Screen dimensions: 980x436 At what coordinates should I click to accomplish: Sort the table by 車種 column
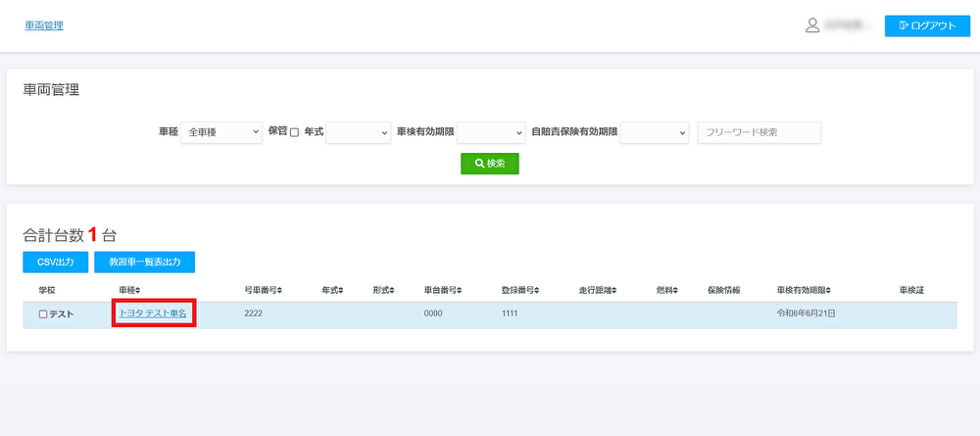coord(129,290)
